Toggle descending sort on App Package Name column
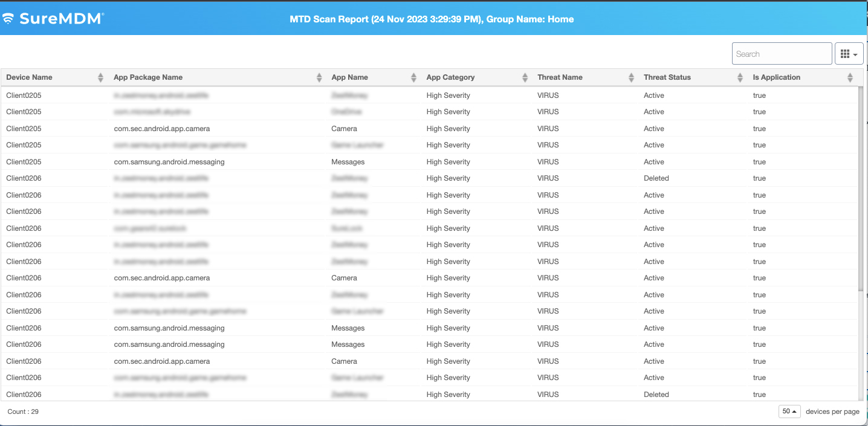The image size is (868, 426). pyautogui.click(x=319, y=80)
